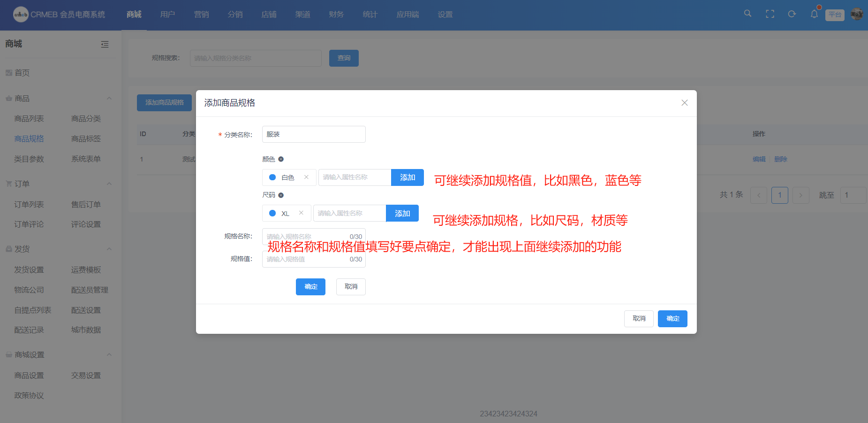Screen dimensions: 868x423
Task: Click the 分类名称 input field
Action: tap(314, 134)
